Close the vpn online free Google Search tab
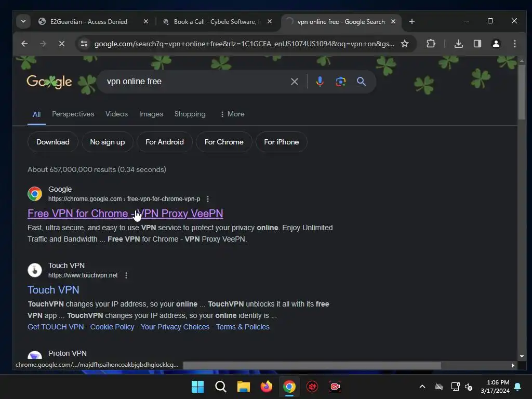 click(393, 21)
